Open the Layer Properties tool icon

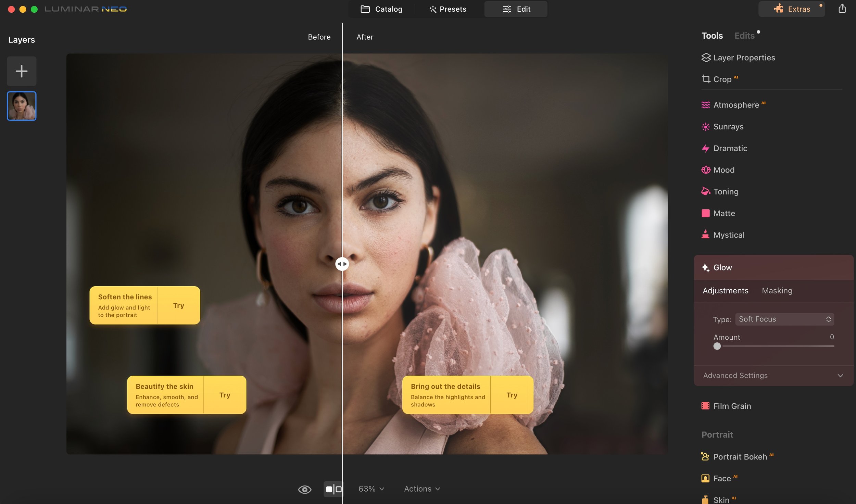click(706, 58)
